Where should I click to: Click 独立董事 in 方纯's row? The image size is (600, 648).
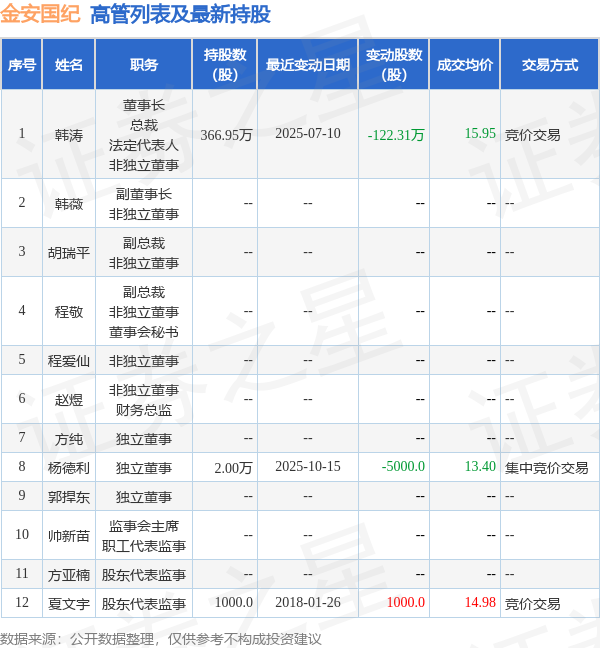click(143, 439)
